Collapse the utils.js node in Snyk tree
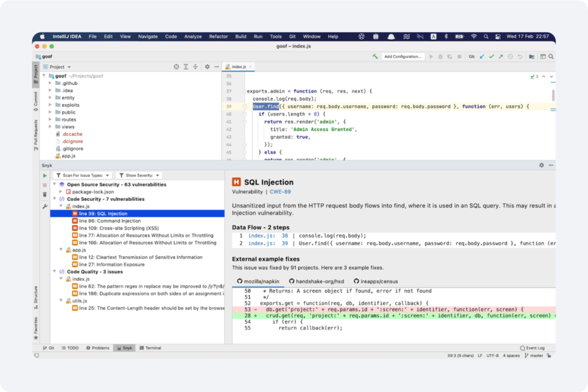The image size is (588, 392). click(x=61, y=301)
